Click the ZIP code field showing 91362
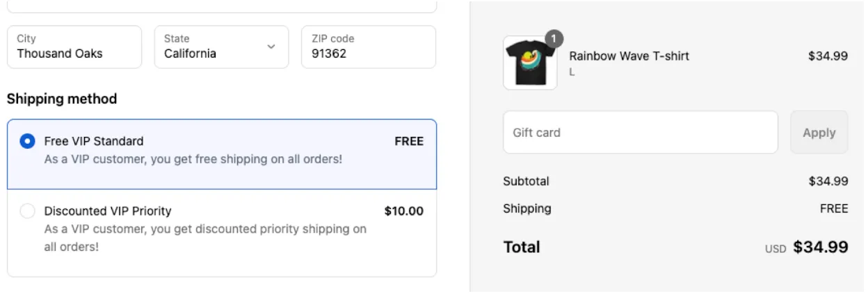Screen dimensions: 868x296 (368, 47)
